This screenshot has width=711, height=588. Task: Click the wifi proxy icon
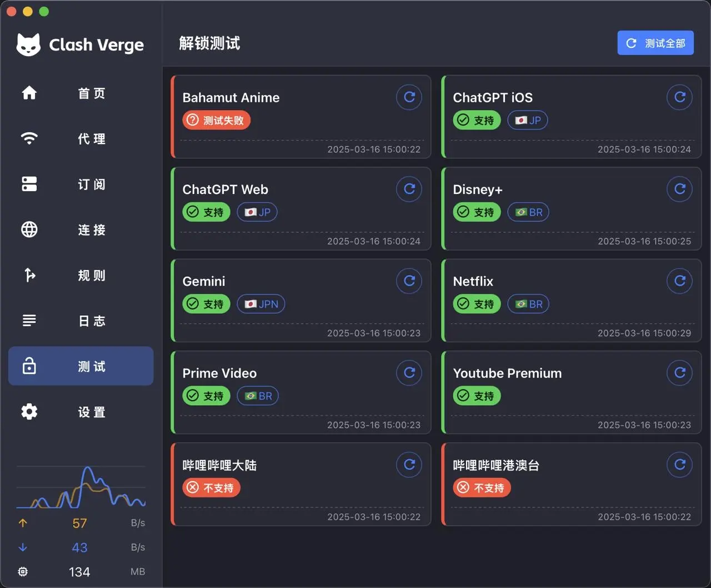pos(29,138)
